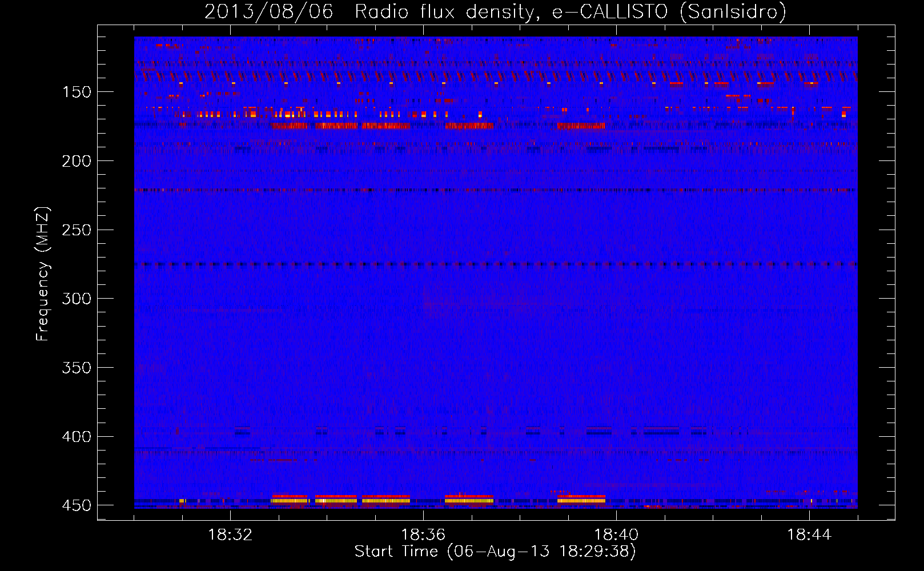Click the 400 frequency tick label
924x571 pixels.
pyautogui.click(x=77, y=437)
